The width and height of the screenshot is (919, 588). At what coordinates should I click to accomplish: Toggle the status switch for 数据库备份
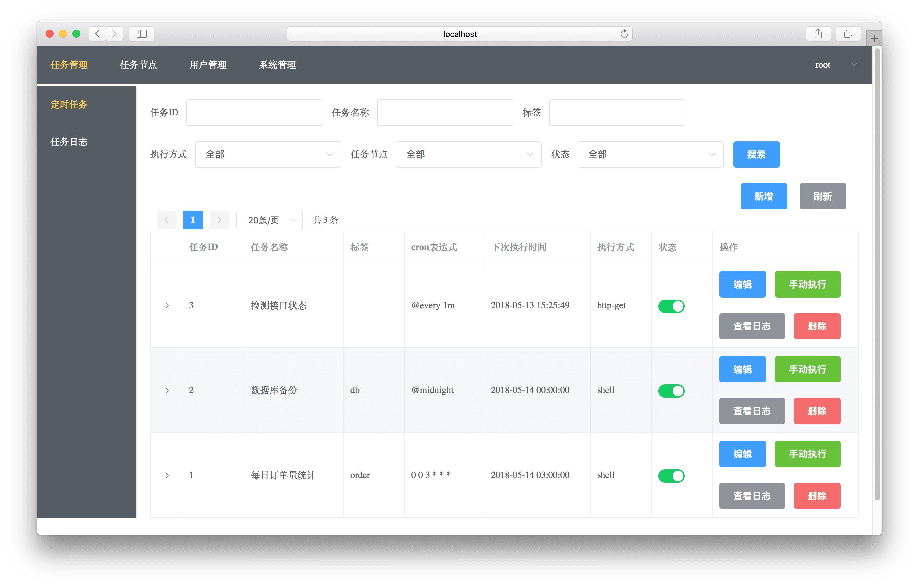[x=672, y=390]
